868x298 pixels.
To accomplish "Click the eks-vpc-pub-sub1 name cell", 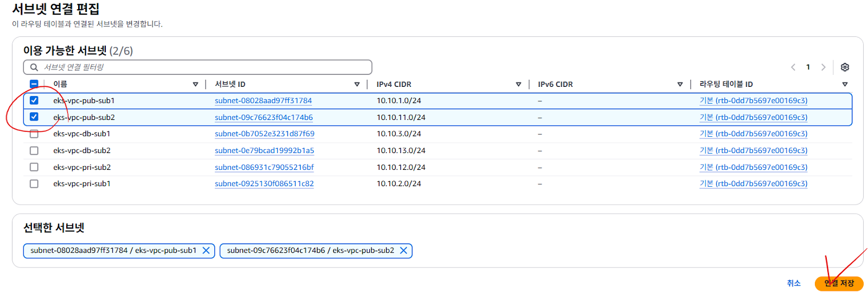I will (x=84, y=100).
